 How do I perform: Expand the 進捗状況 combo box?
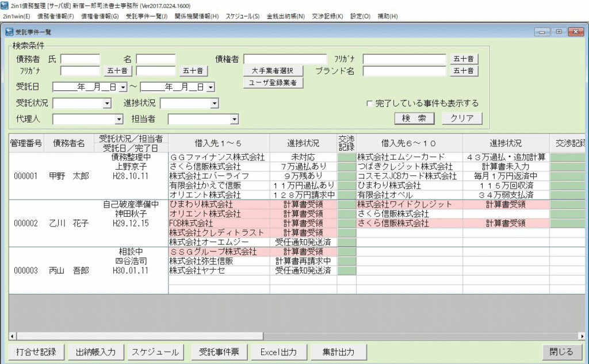click(214, 104)
